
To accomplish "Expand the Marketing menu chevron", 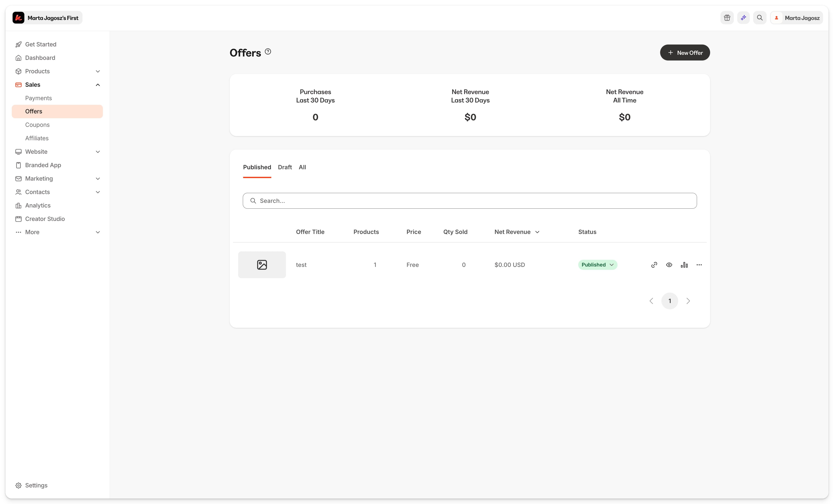I will point(98,178).
